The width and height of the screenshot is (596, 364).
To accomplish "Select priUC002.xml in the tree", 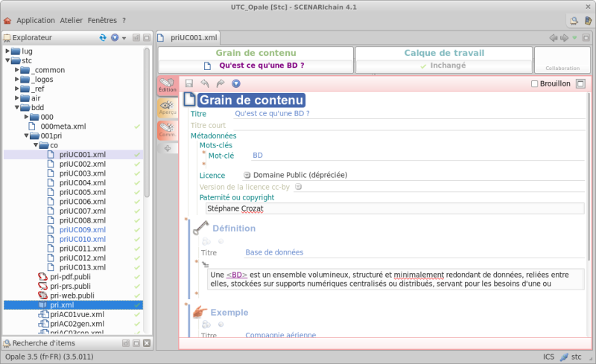I will click(83, 164).
